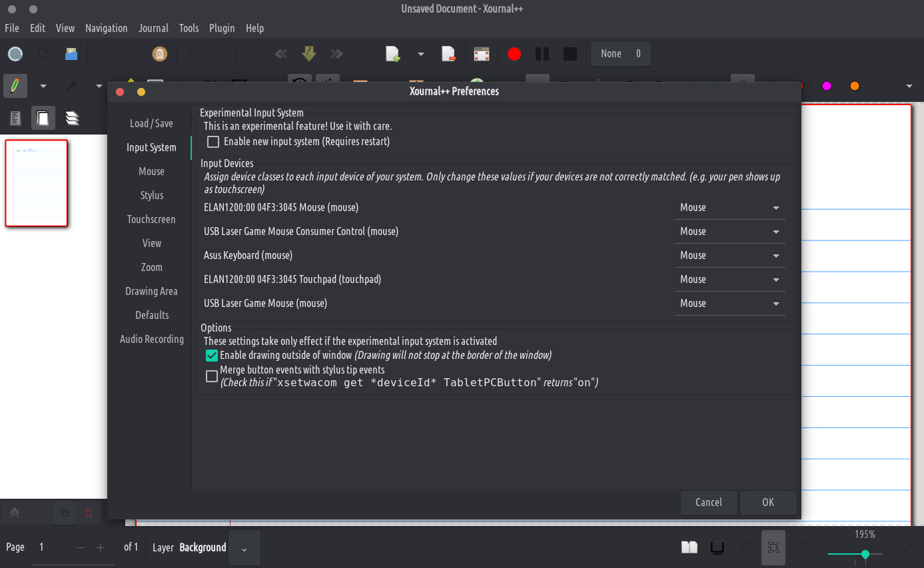Open the Journal menu
The height and width of the screenshot is (568, 924).
click(153, 28)
